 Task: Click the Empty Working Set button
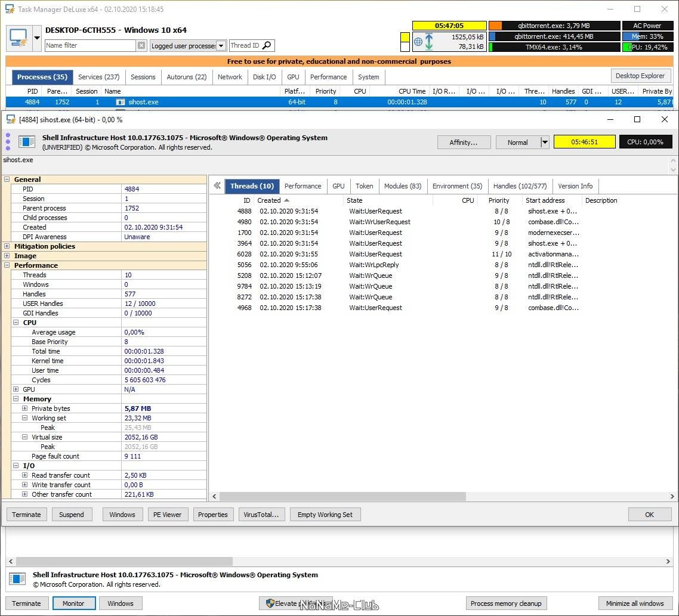[325, 514]
